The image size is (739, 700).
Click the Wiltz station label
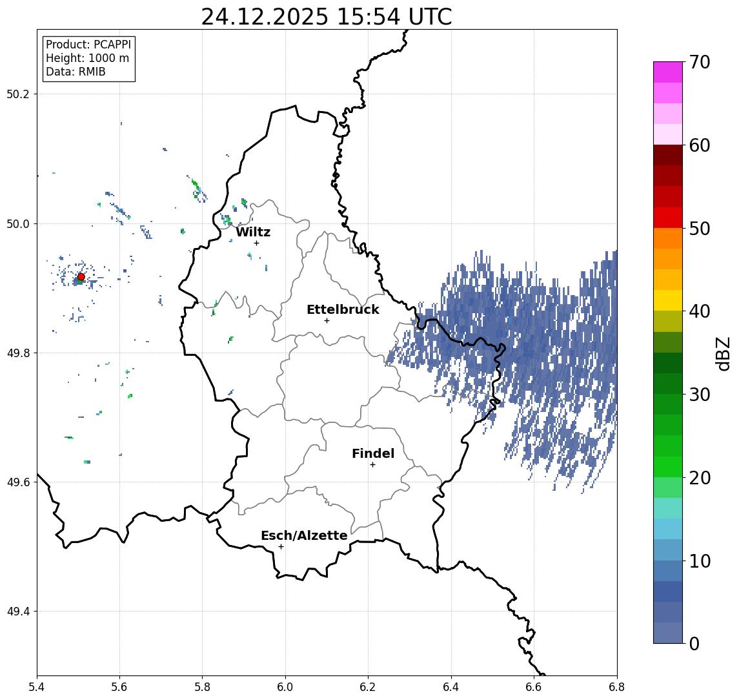(253, 232)
